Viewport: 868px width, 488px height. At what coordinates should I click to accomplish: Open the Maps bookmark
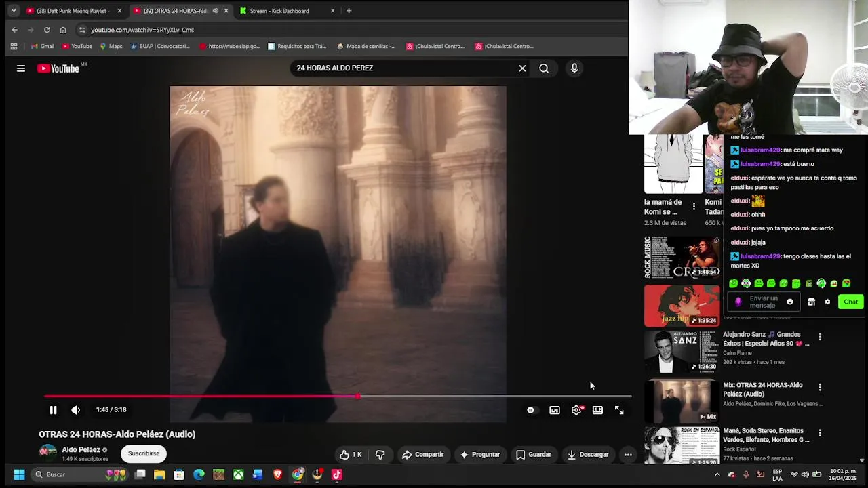(x=111, y=46)
